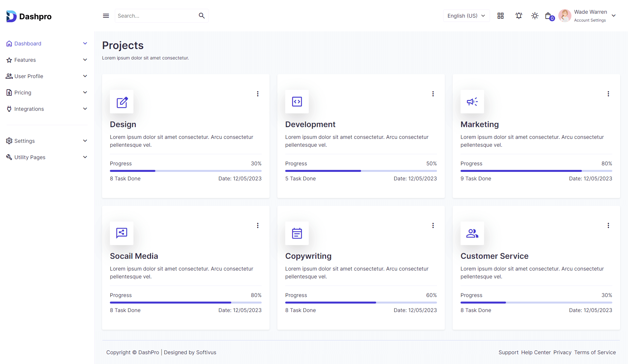
Task: Click the search magnifier icon
Action: 201,16
